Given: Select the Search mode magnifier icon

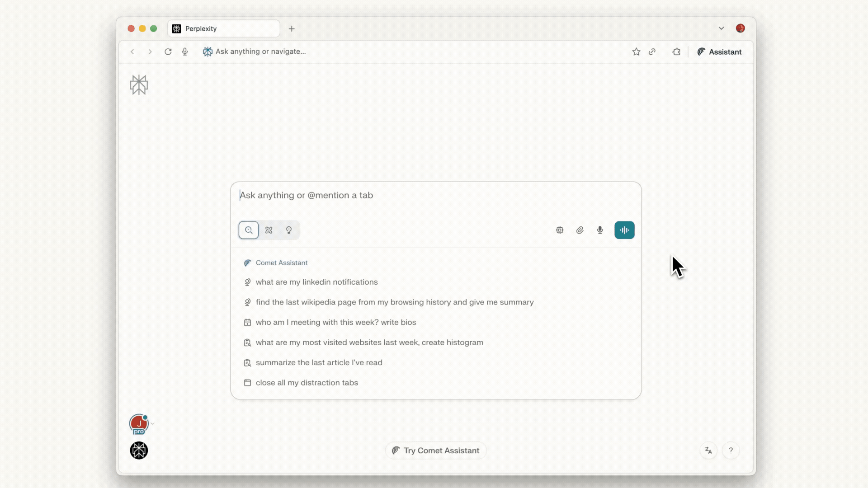Looking at the screenshot, I should point(249,230).
